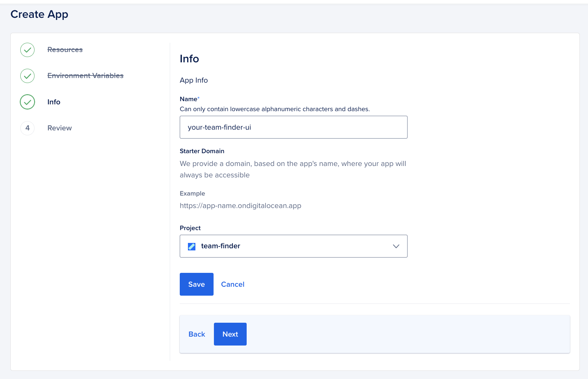Click the example URL https://app-name.ondigitalocean.app
The image size is (588, 379).
[241, 206]
